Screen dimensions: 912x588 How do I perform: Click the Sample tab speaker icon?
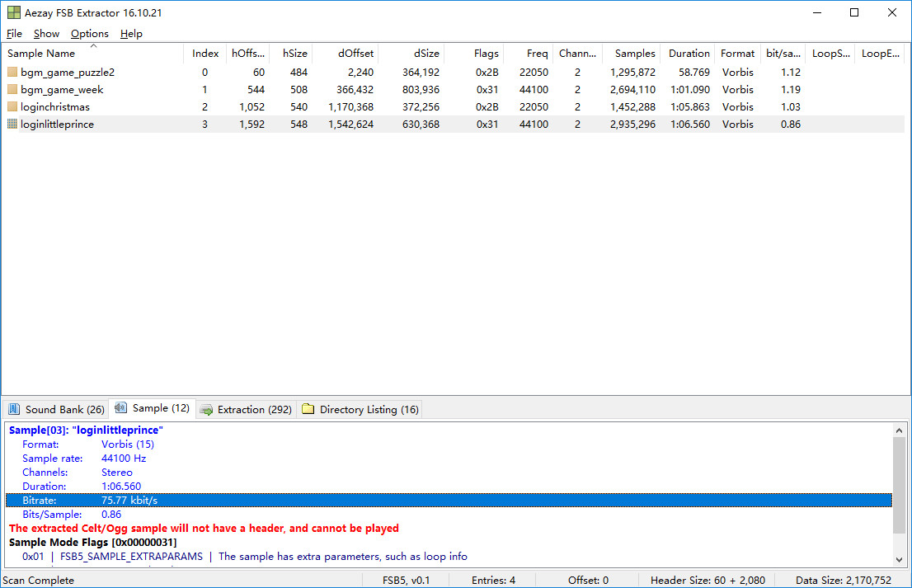click(x=120, y=407)
